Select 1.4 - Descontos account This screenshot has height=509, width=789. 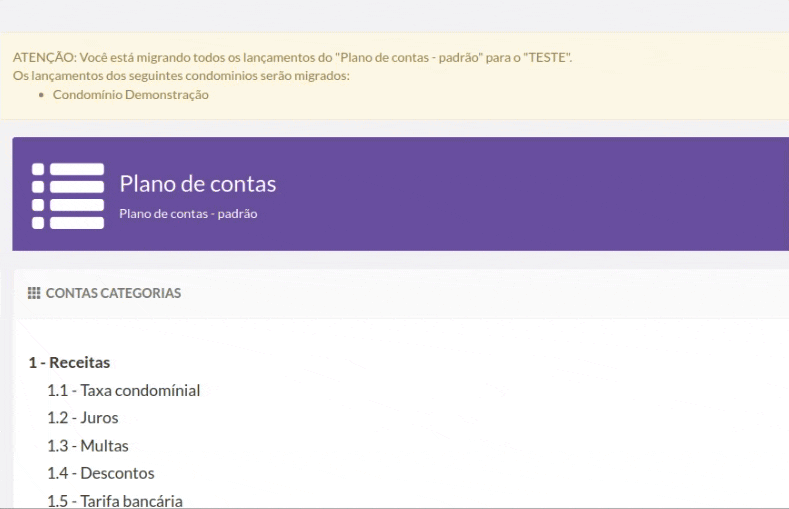101,473
